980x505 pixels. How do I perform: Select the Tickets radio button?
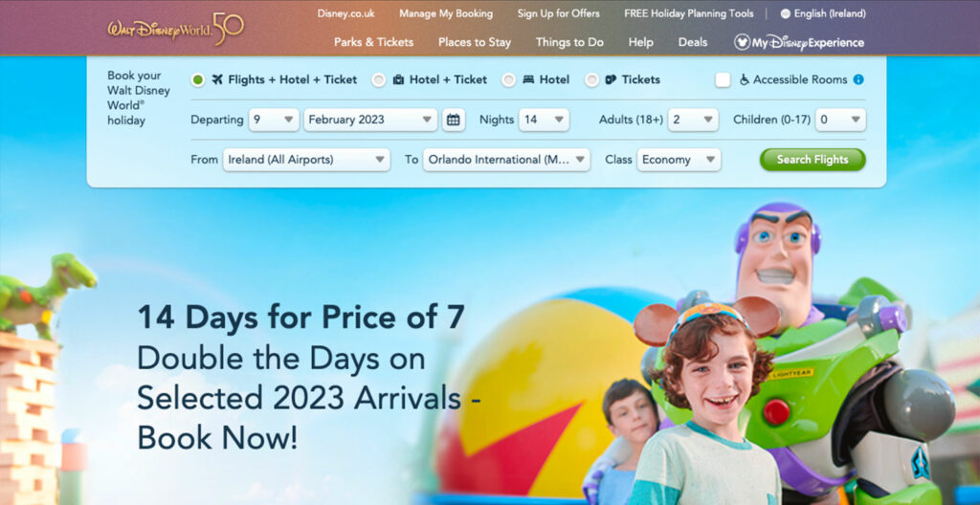coord(591,80)
